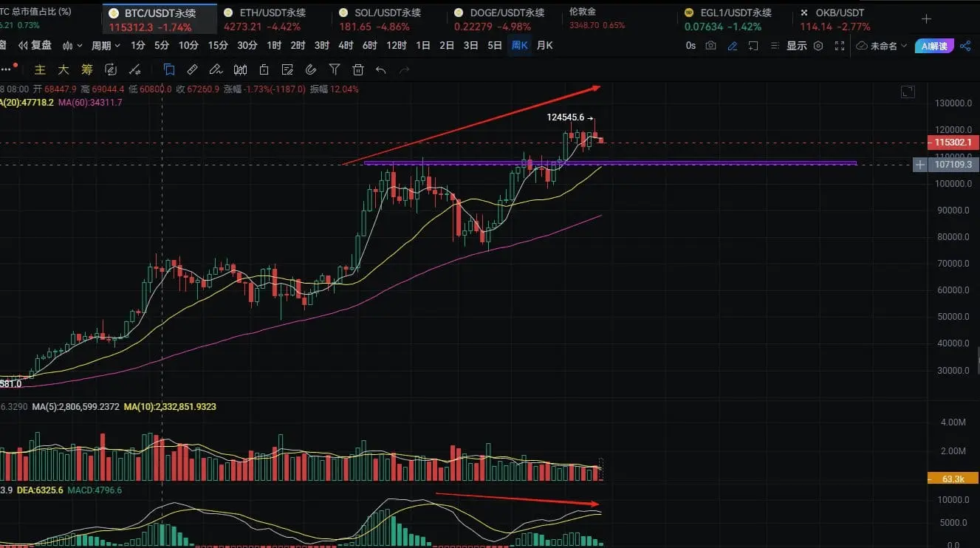Click the add-window layout icon
This screenshot has width=980, height=548.
click(x=754, y=46)
